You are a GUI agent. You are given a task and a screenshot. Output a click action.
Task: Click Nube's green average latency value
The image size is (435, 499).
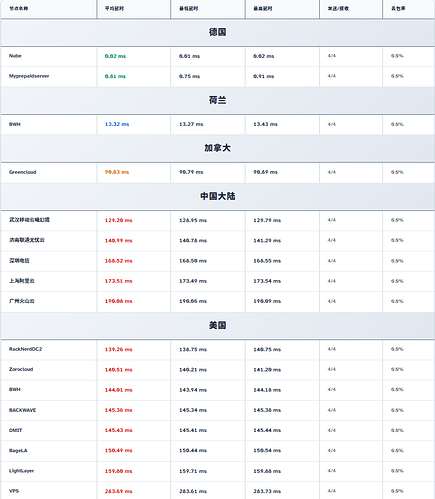115,56
